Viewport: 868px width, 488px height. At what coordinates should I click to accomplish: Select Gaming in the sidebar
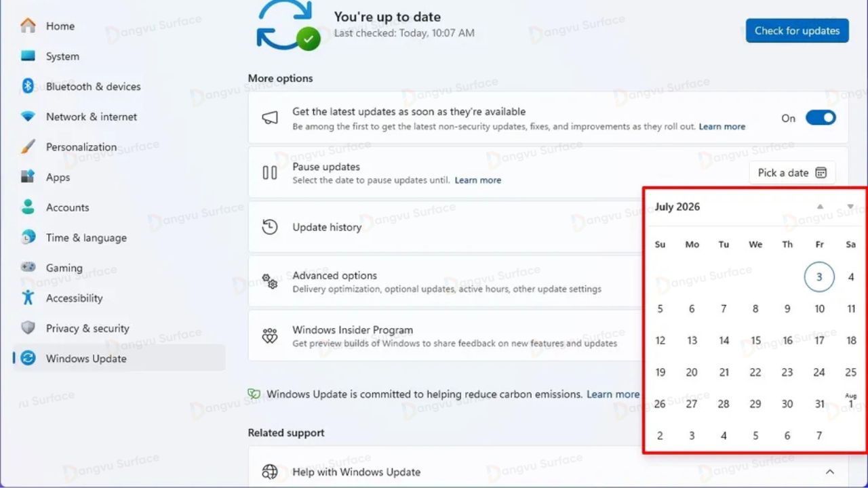pos(64,268)
